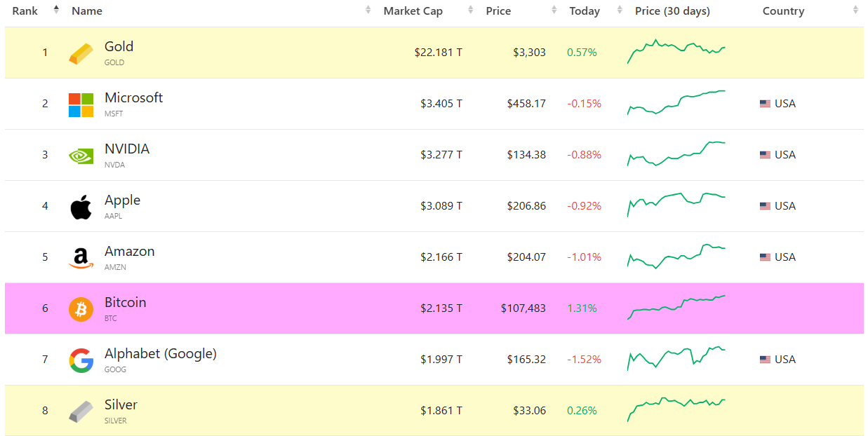
Task: Click the NVDA ticker symbol
Action: pyautogui.click(x=114, y=165)
